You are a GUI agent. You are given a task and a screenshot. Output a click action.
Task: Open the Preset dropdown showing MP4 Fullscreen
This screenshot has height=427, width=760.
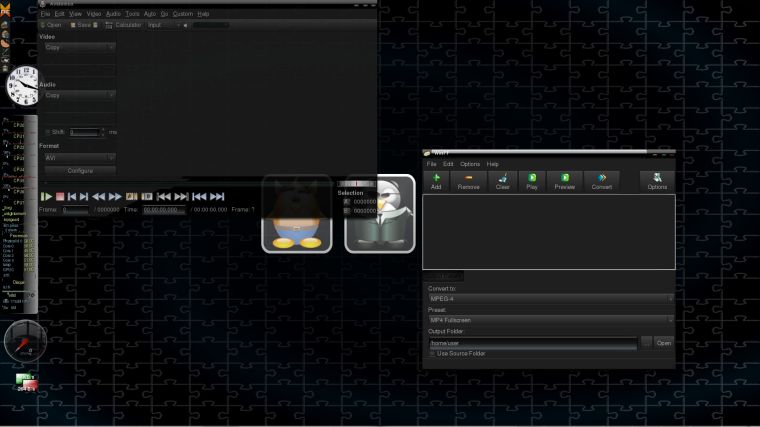[x=551, y=320]
